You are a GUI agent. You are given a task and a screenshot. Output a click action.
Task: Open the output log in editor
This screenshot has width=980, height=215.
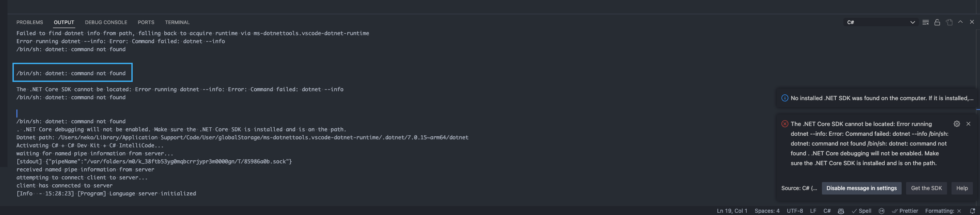coord(949,22)
